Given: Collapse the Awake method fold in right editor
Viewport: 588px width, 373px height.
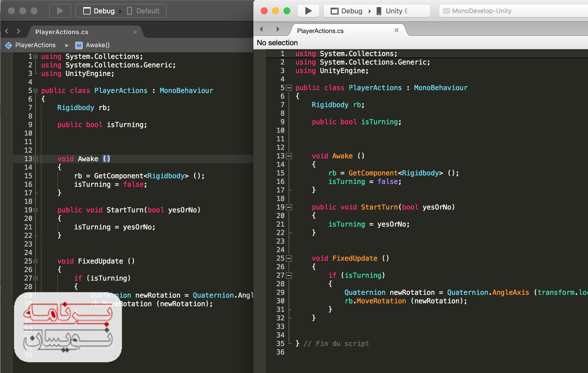Looking at the screenshot, I should point(289,156).
